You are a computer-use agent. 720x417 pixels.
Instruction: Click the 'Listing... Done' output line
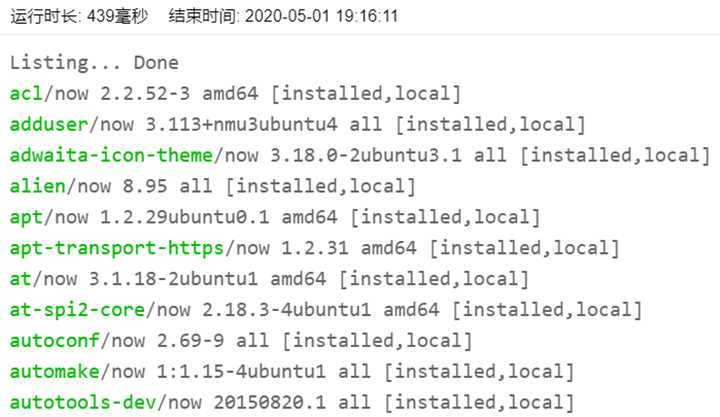pyautogui.click(x=94, y=62)
